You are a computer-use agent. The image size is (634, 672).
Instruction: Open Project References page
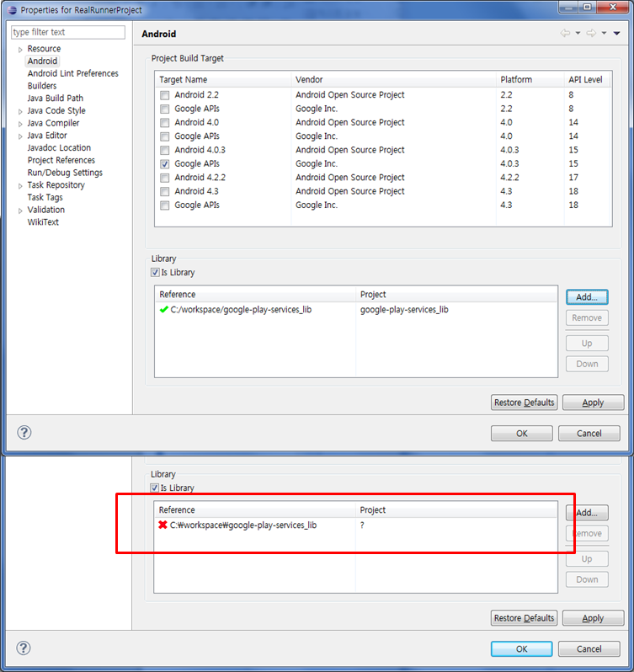pos(61,160)
